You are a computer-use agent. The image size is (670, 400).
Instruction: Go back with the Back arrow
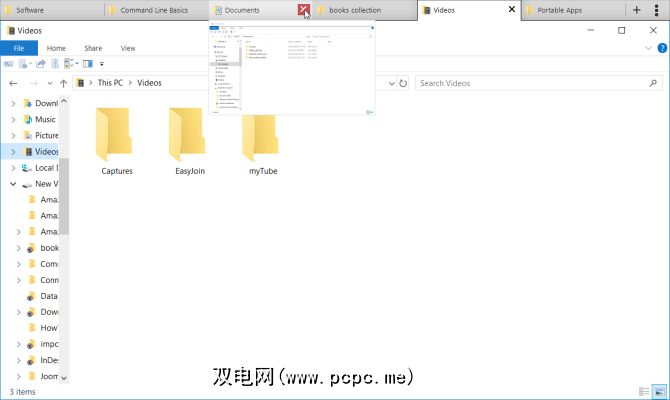click(x=13, y=83)
